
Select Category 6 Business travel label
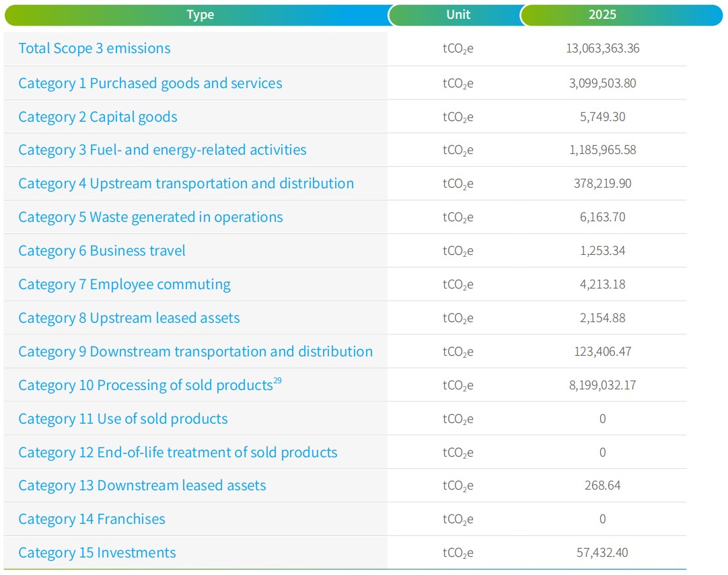102,251
